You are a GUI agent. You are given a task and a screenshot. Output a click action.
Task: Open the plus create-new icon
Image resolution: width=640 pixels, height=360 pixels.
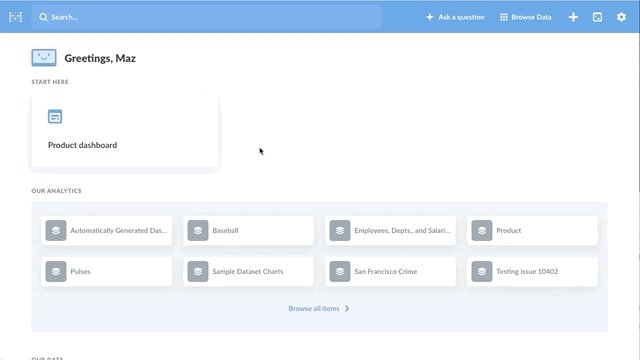(x=573, y=17)
